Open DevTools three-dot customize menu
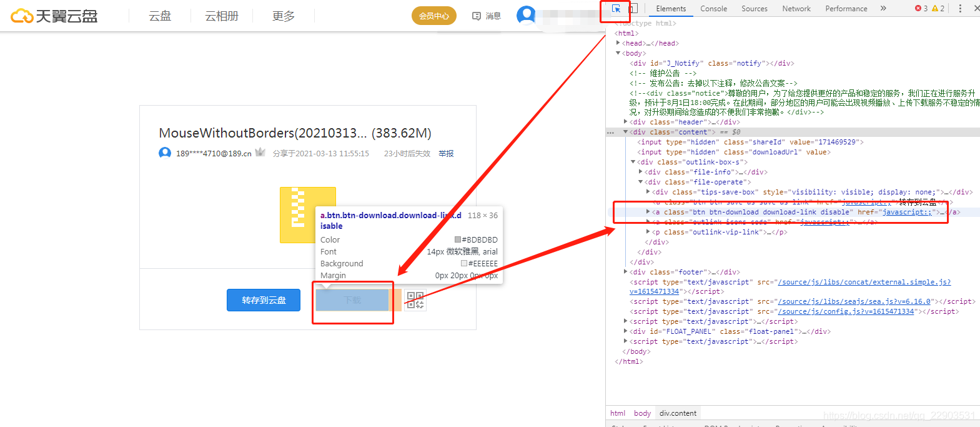The height and width of the screenshot is (427, 980). (960, 8)
